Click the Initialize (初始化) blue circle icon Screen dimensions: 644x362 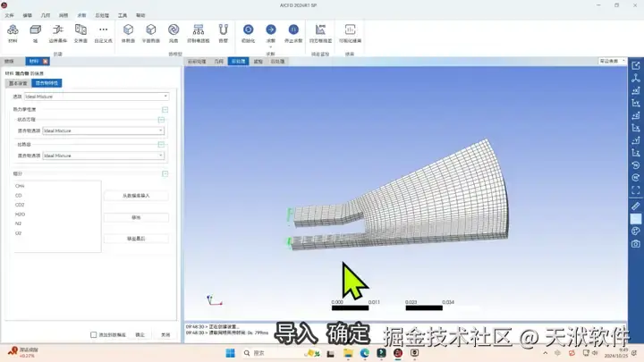pos(248,30)
